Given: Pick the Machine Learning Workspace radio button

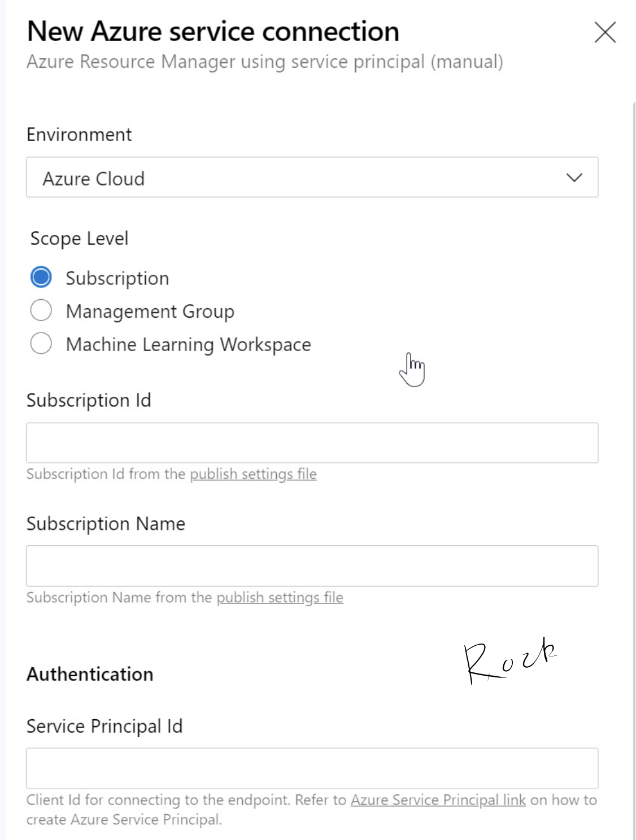Looking at the screenshot, I should (x=41, y=343).
